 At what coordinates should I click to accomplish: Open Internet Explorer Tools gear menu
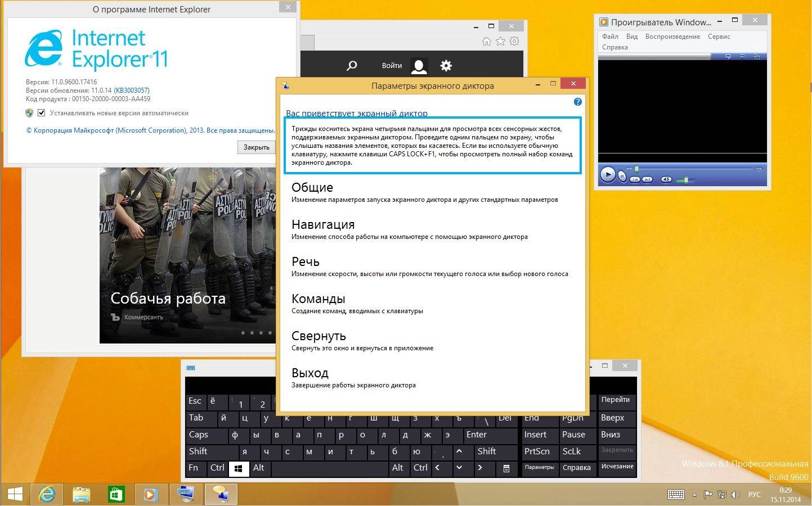point(514,41)
